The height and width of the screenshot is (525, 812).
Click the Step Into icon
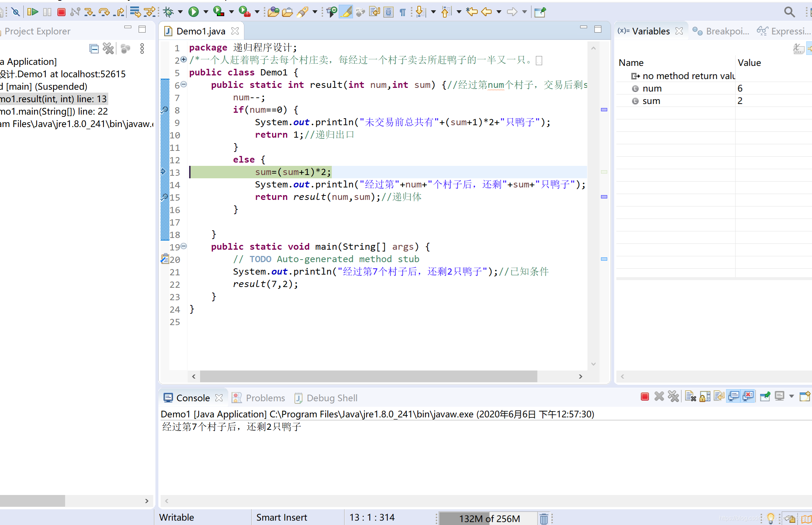pos(90,12)
